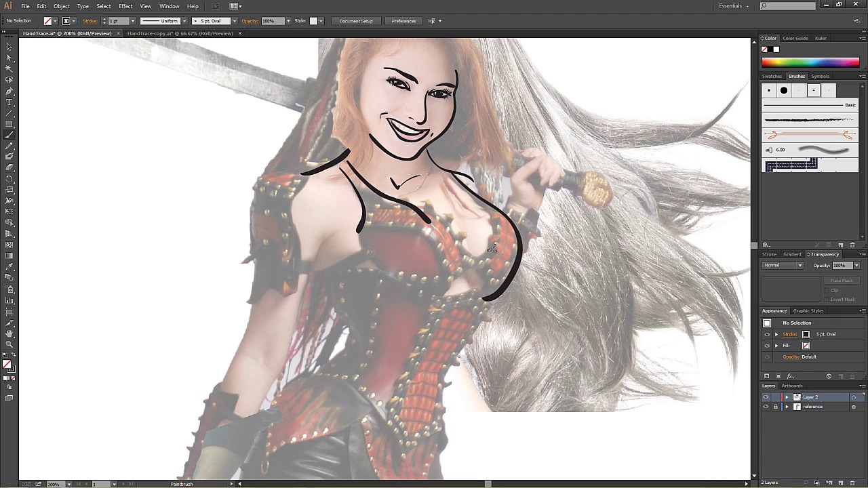
Task: Toggle visibility of the reference layer
Action: click(766, 407)
